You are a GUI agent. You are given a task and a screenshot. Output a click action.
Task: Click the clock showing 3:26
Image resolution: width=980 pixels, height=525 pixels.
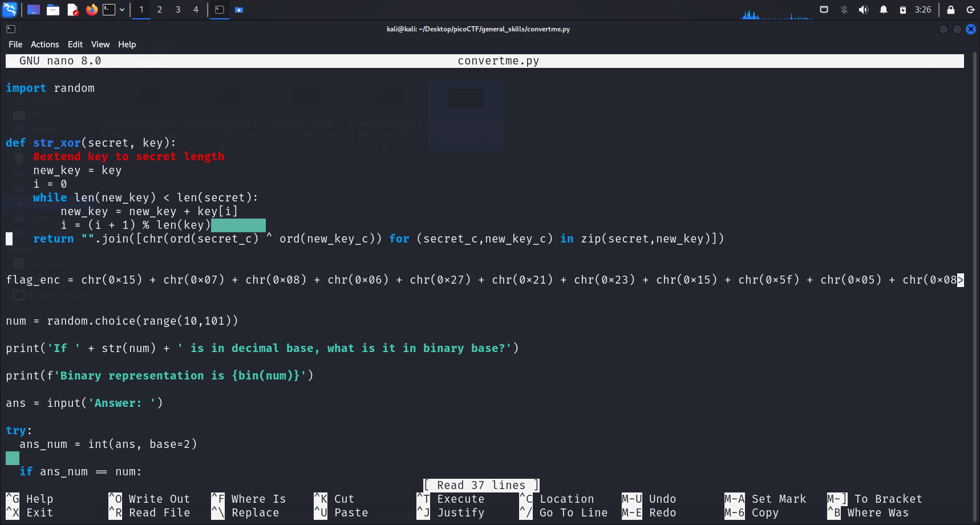[x=922, y=10]
